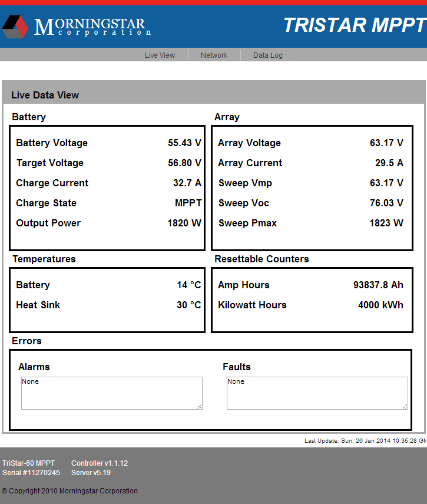Click the Serial #11270245 text
427x504 pixels.
(31, 473)
